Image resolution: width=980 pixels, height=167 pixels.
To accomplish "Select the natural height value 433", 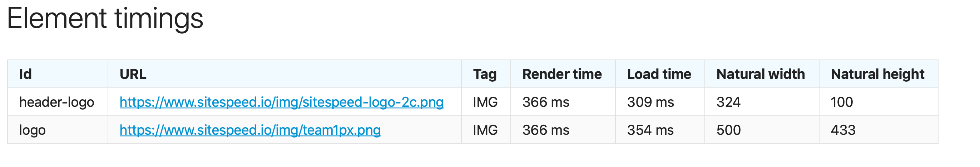I will pos(843,130).
